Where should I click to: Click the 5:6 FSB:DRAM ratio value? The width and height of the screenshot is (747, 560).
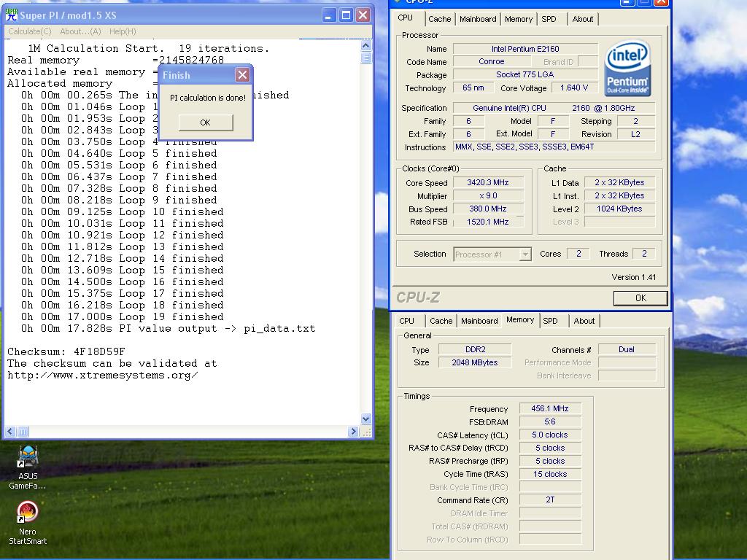(x=550, y=421)
